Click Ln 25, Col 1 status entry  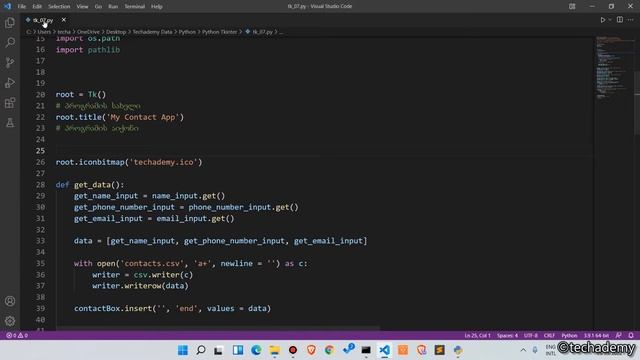[x=477, y=336]
